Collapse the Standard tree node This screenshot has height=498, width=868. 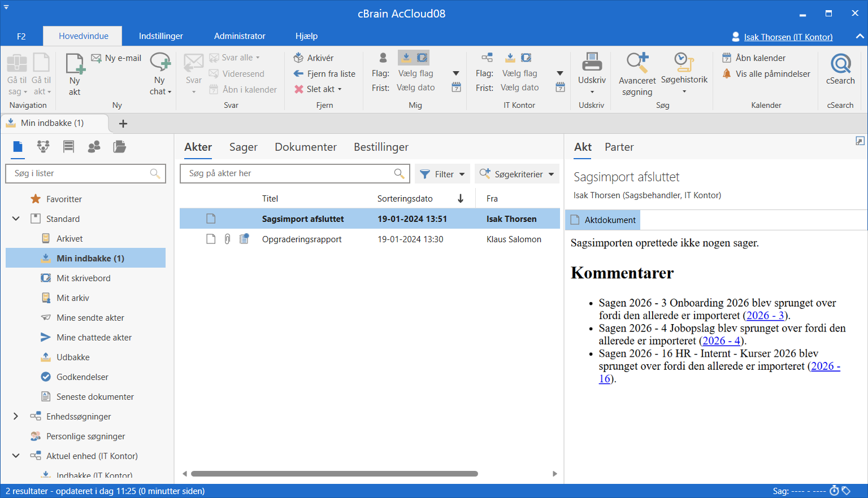pos(16,219)
